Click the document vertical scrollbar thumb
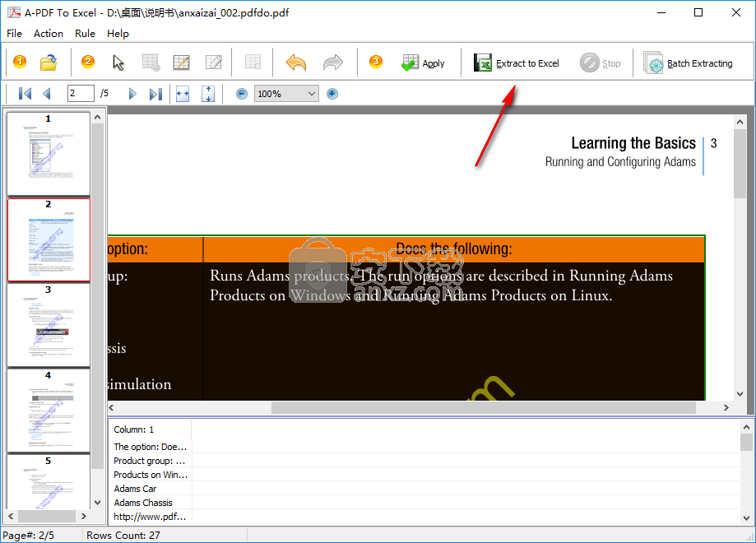This screenshot has width=756, height=543. click(x=740, y=164)
